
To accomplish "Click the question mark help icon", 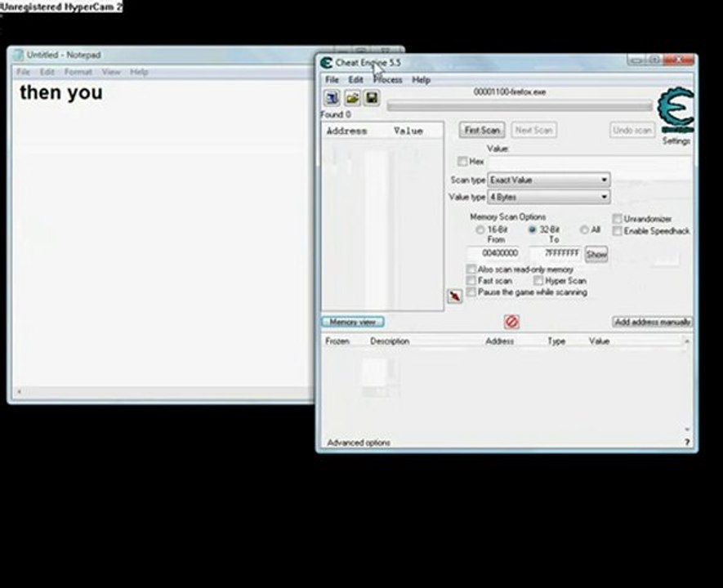I will pos(686,442).
